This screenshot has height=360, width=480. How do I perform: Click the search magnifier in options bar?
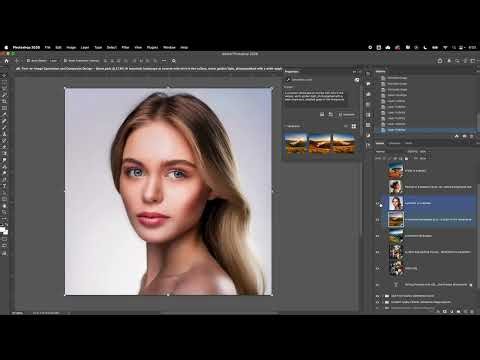click(174, 61)
